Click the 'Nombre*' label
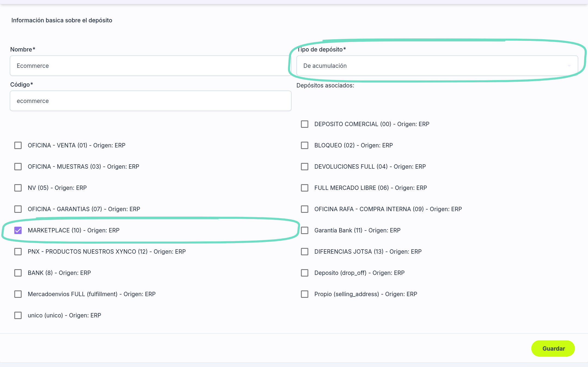The height and width of the screenshot is (367, 588). pyautogui.click(x=23, y=50)
